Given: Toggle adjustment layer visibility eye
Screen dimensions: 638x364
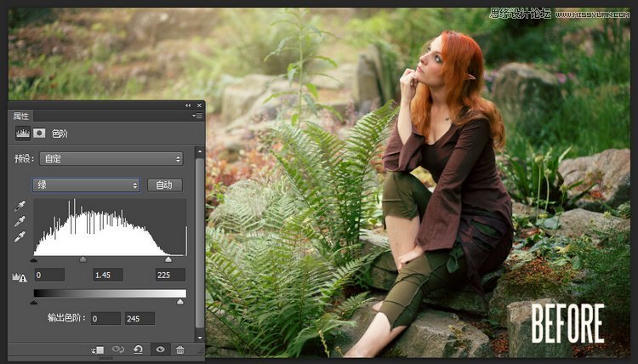Looking at the screenshot, I should pos(160,350).
